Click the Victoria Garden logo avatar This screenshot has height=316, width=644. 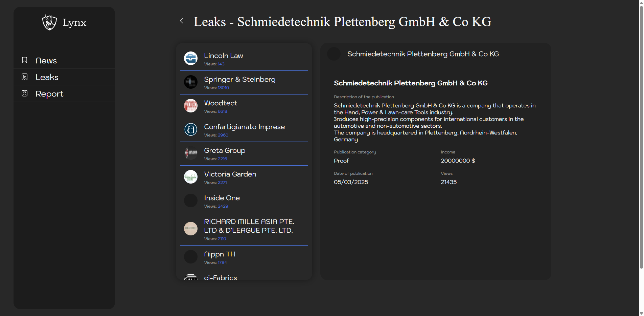pyautogui.click(x=191, y=177)
